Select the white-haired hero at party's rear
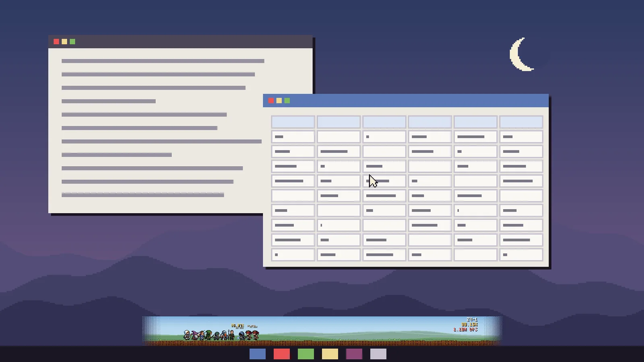Viewport: 644px width, 362px height. click(187, 335)
